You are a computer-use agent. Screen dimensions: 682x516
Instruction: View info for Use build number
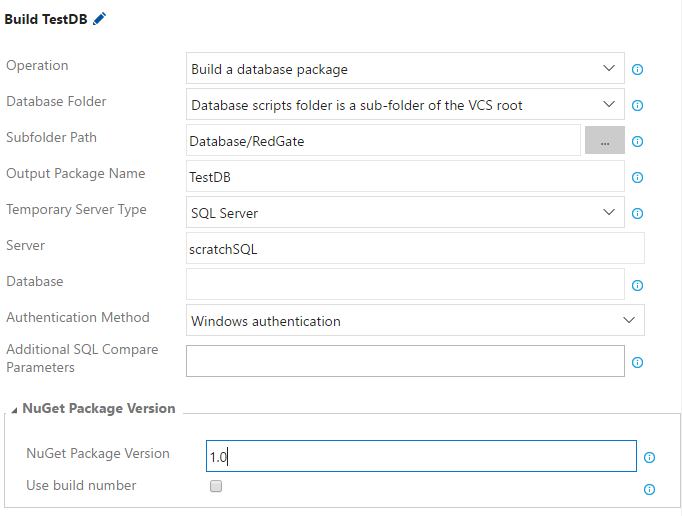click(x=649, y=490)
